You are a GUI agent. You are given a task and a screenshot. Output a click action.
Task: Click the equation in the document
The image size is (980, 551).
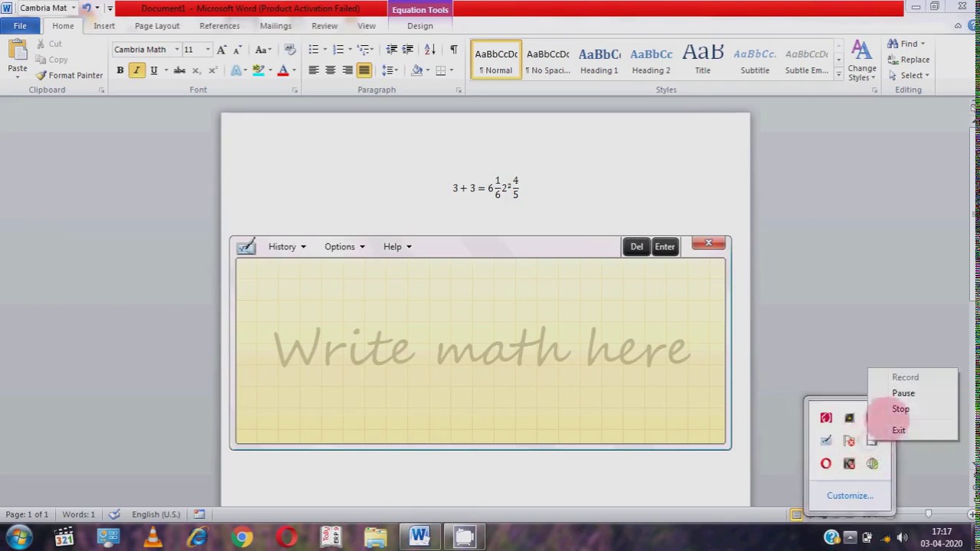point(485,187)
